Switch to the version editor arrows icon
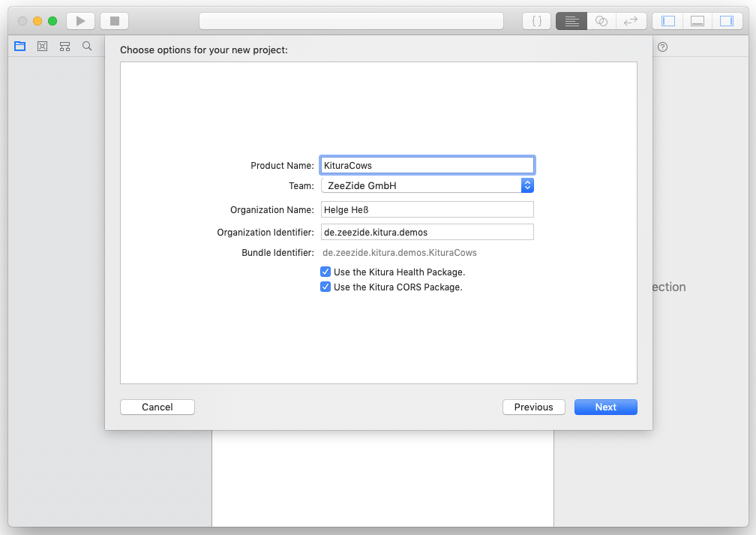 click(x=631, y=21)
